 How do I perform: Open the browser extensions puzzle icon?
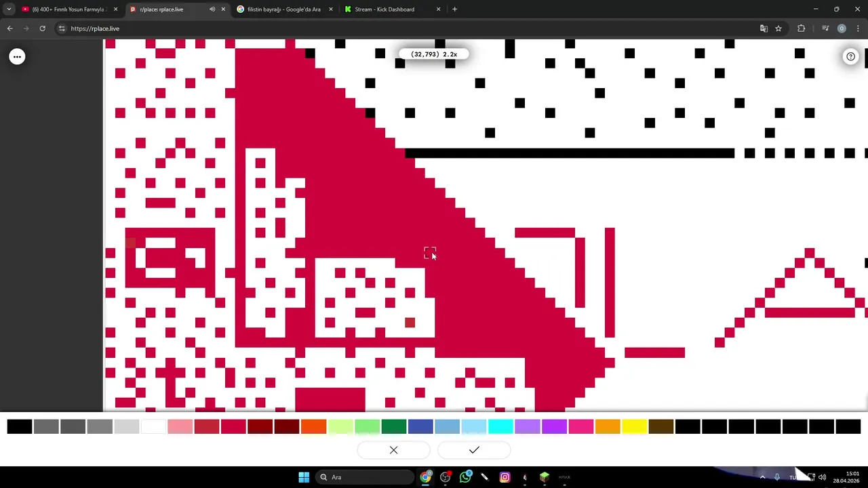[x=802, y=28]
